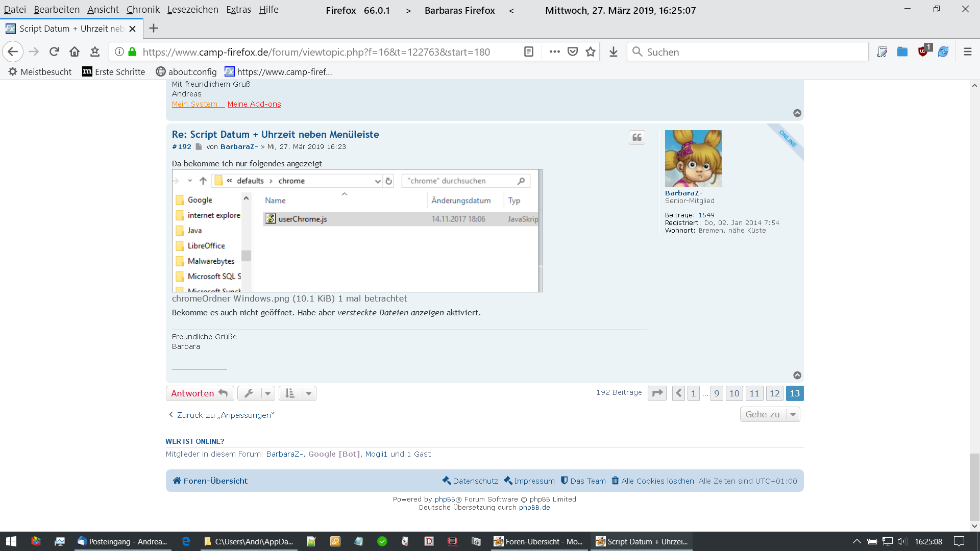Jump to top of post arrow icon
The image size is (980, 551).
tap(797, 375)
